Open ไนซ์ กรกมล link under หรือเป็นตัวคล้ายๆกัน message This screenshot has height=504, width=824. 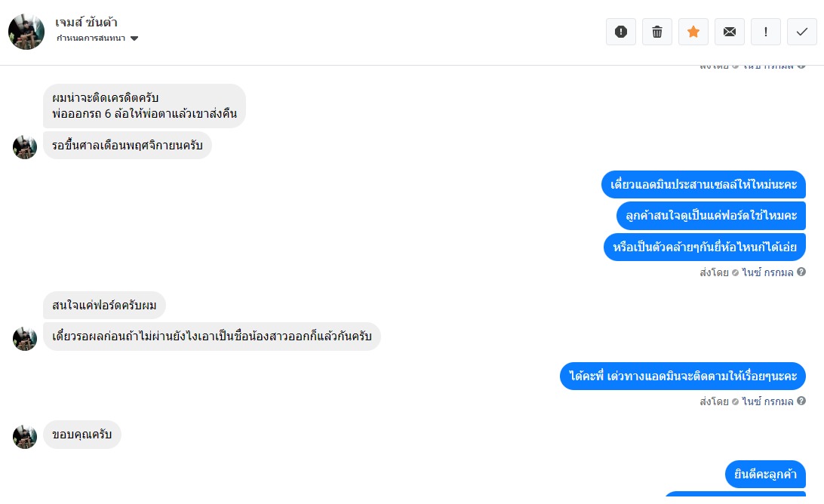[x=767, y=272]
